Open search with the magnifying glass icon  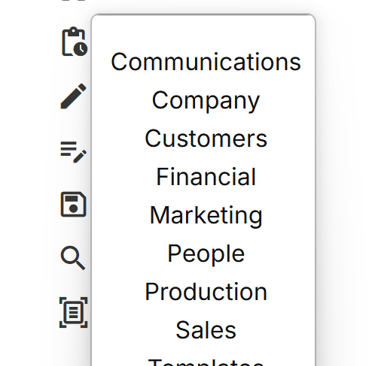(73, 258)
